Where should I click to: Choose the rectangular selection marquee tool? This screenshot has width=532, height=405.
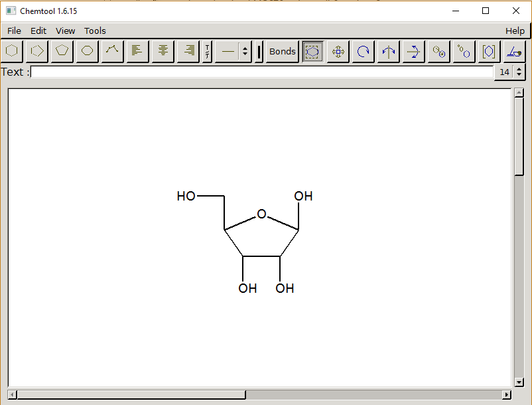click(x=312, y=51)
